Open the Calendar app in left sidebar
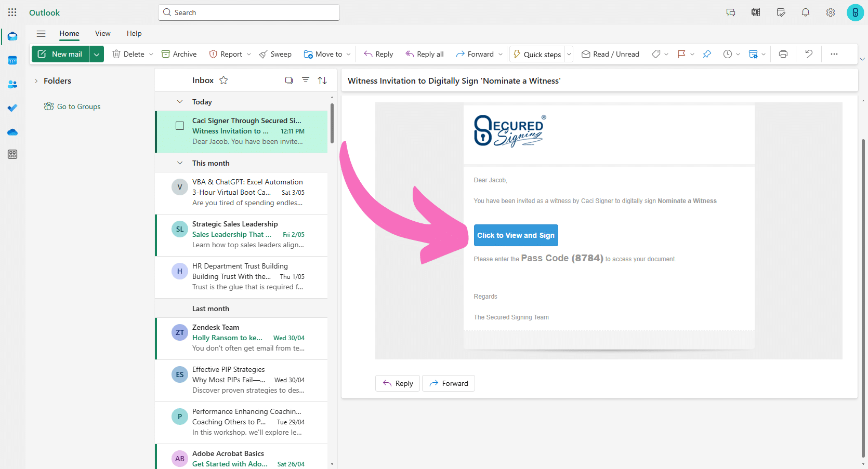Screen dimensions: 868x469 click(x=12, y=60)
